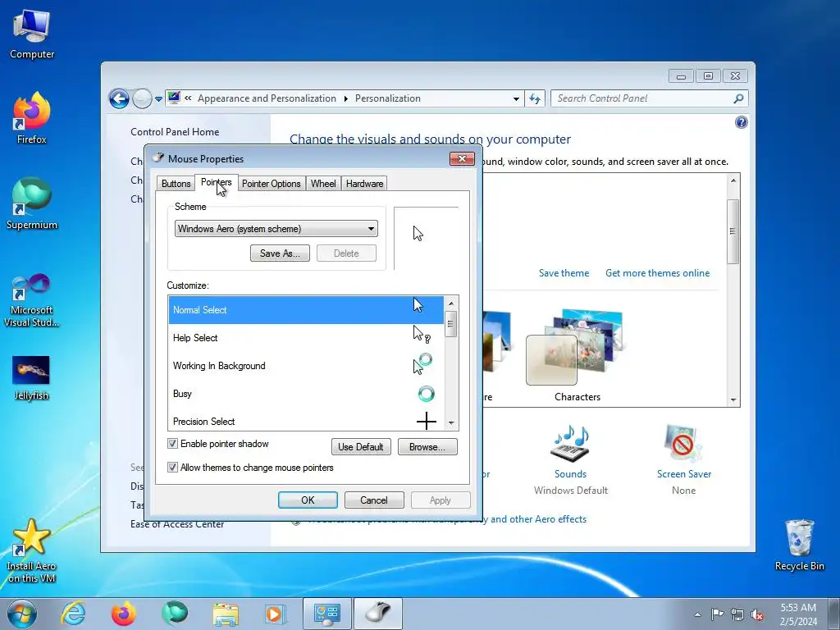
Task: Select Help Select pointer in list
Action: point(306,337)
